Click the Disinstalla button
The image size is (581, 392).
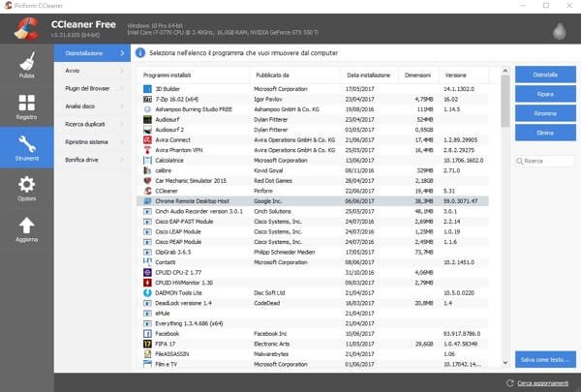pyautogui.click(x=545, y=75)
